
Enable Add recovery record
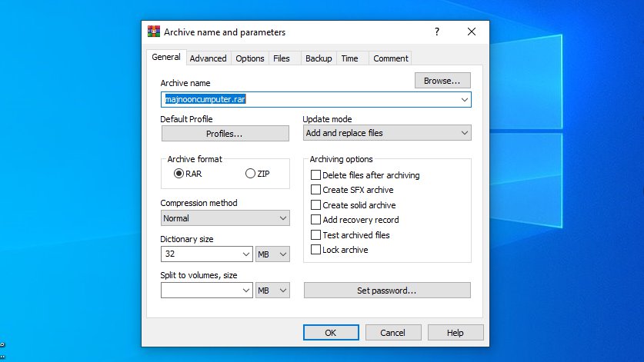pyautogui.click(x=315, y=220)
